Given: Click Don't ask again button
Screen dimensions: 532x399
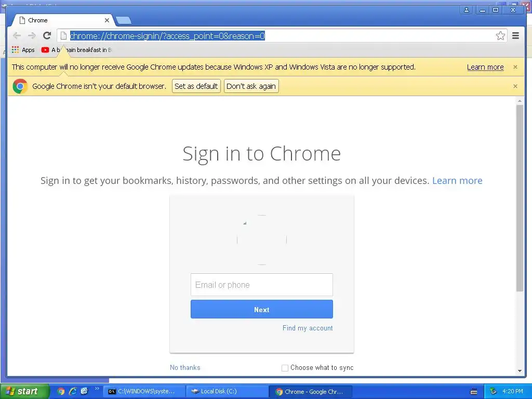Looking at the screenshot, I should point(251,86).
